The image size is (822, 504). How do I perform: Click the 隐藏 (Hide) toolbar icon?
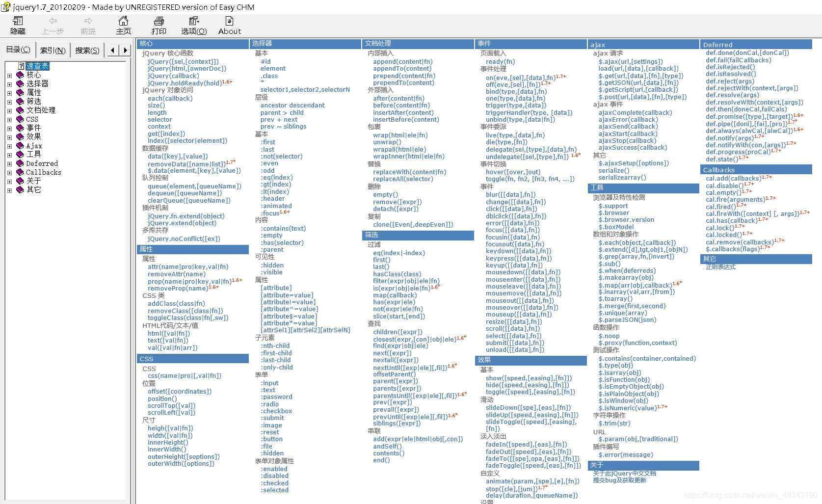point(18,21)
